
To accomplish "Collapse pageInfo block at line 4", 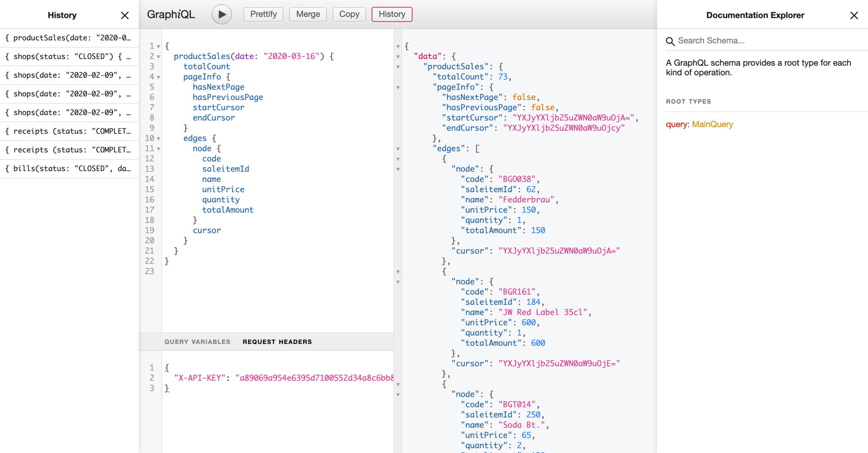I will coord(159,77).
